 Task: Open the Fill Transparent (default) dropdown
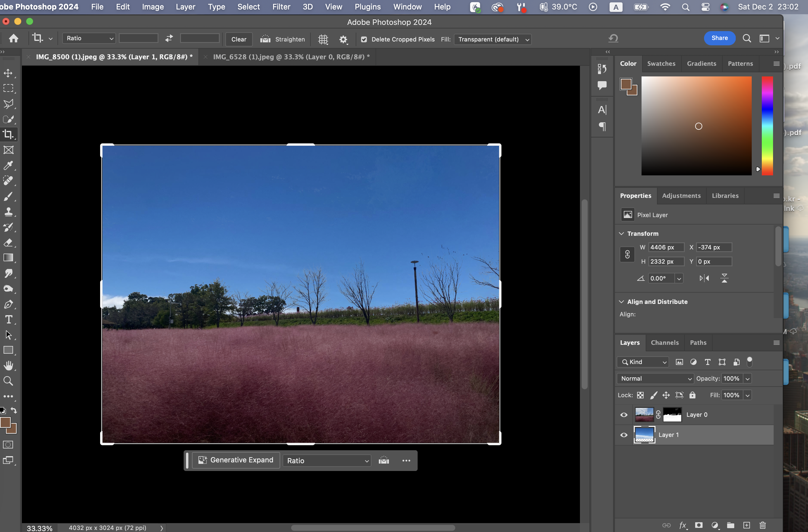(492, 39)
